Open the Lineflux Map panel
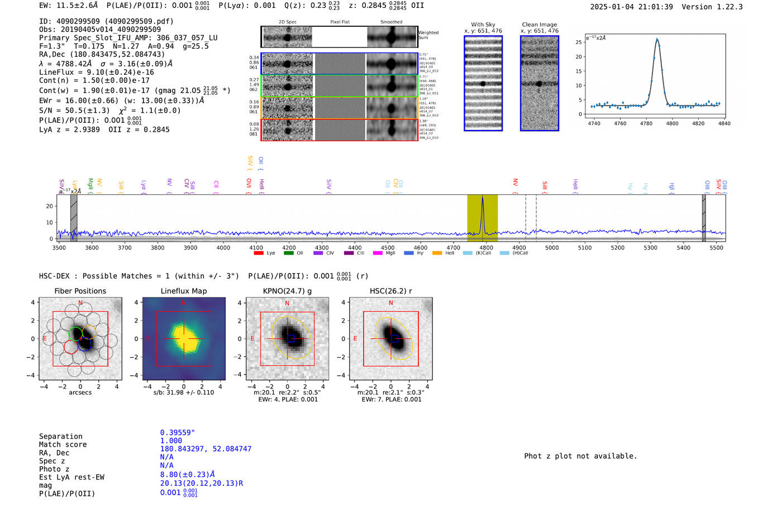Image resolution: width=782 pixels, height=532 pixels. pos(184,339)
